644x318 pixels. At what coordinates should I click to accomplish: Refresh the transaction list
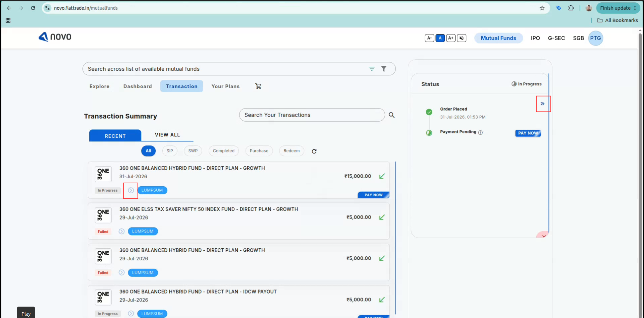pyautogui.click(x=314, y=151)
